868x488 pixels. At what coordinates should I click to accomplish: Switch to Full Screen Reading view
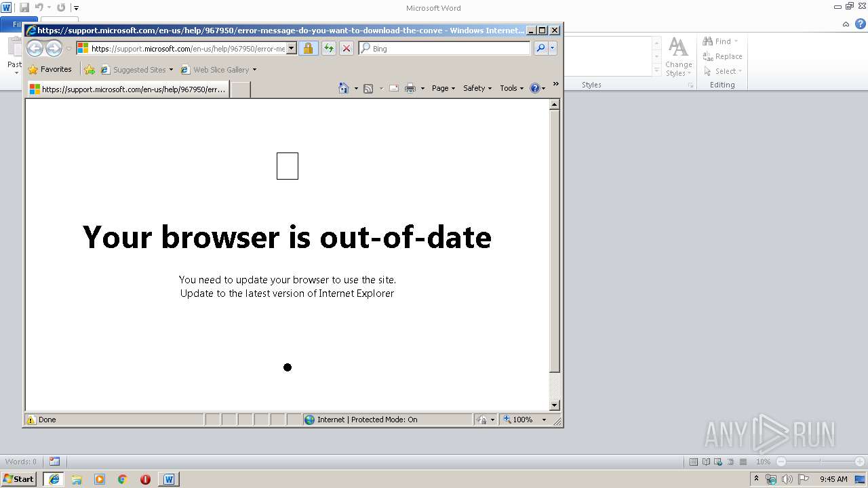[x=706, y=462]
